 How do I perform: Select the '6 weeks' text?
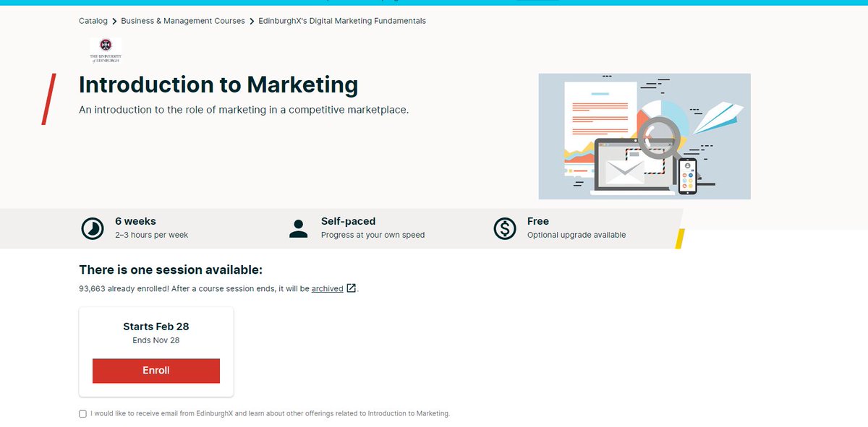click(x=135, y=221)
